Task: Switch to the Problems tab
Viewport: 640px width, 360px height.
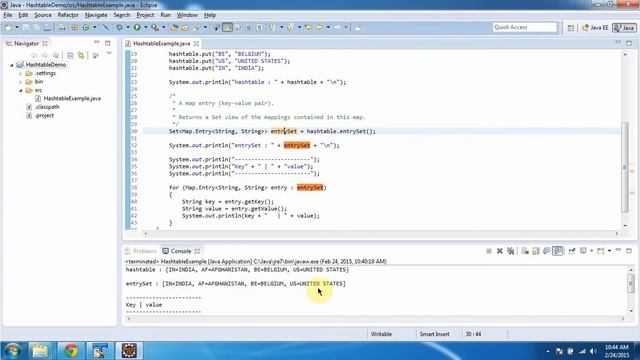Action: point(141,251)
